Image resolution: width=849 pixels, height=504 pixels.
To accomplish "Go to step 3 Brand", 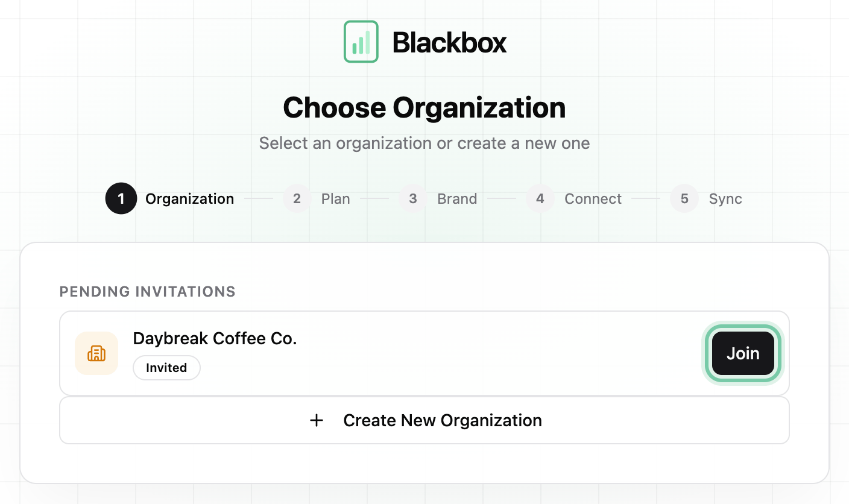I will 438,199.
